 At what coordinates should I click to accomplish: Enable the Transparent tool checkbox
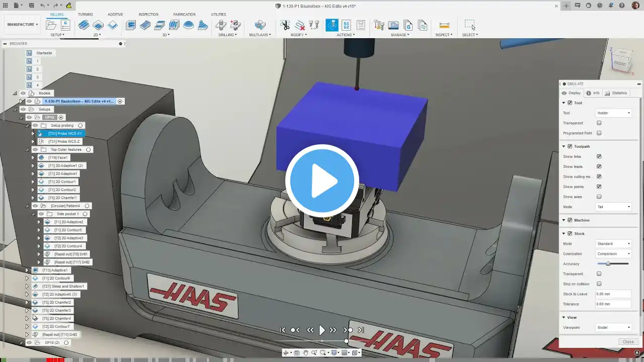click(599, 123)
